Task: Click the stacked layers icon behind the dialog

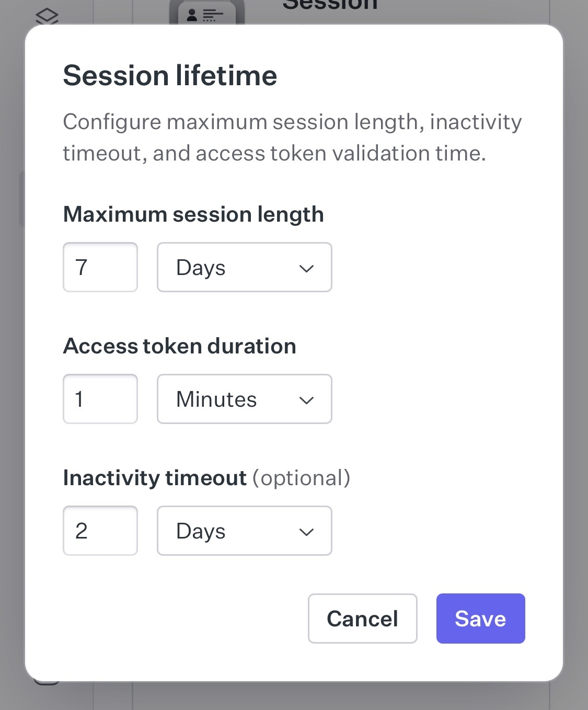Action: [x=47, y=16]
